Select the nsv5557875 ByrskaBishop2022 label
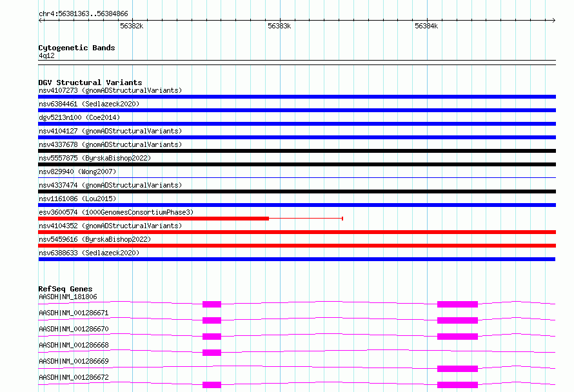Screen dimensions: 574x392 point(95,158)
